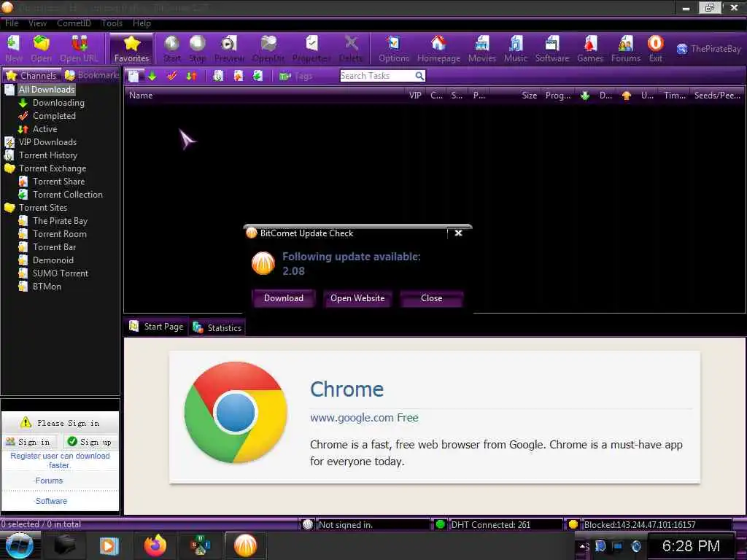This screenshot has height=560, width=747.
Task: Click the New task toolbar icon
Action: pyautogui.click(x=13, y=49)
